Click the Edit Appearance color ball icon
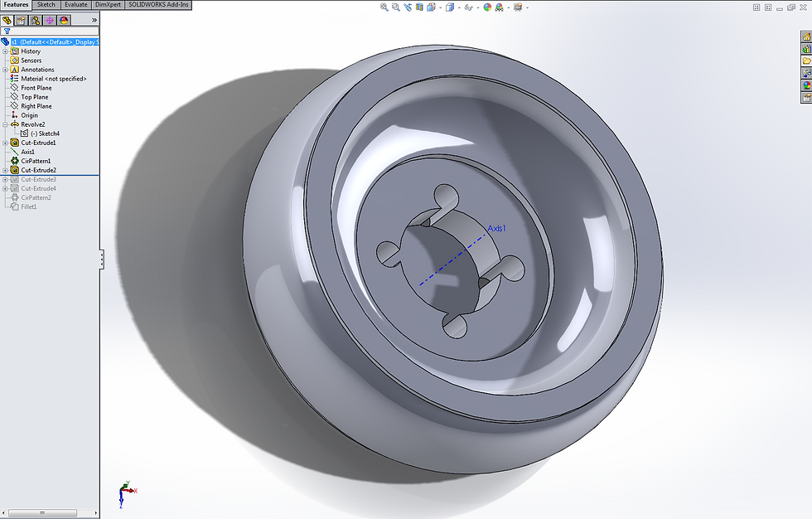Screen dimensions: 812x519 point(487,7)
